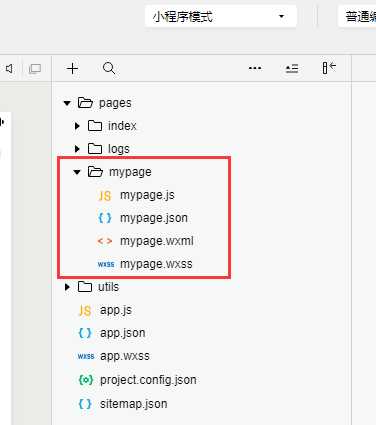Select the utils folder label
The width and height of the screenshot is (376, 425).
[x=108, y=287]
